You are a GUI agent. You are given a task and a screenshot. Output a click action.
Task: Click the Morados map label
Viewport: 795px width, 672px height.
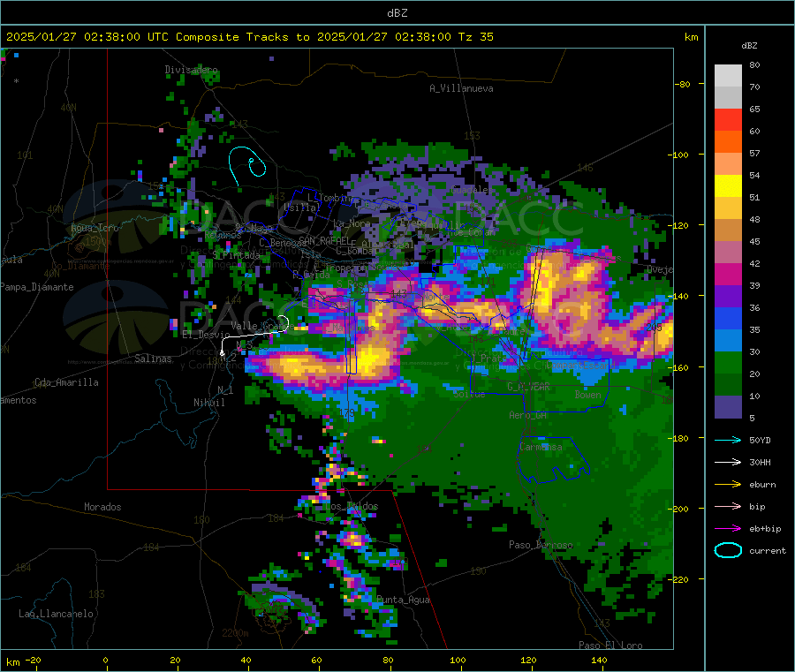(x=102, y=507)
